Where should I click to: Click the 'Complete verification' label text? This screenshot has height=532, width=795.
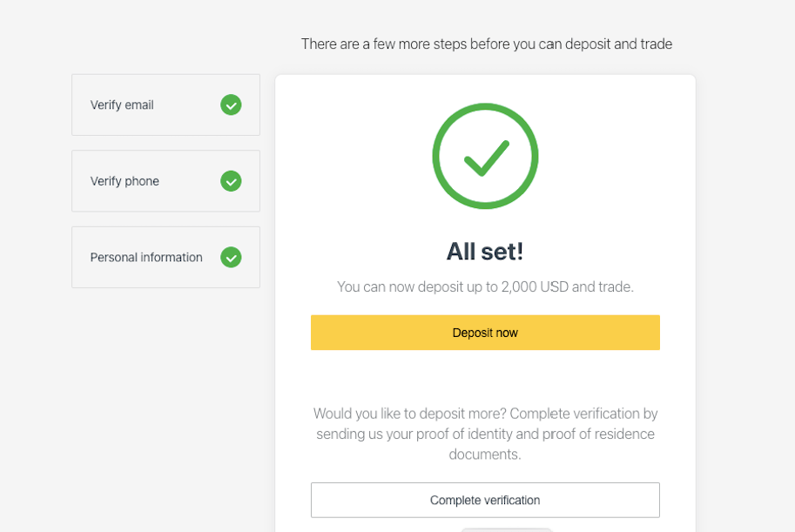[x=485, y=501]
